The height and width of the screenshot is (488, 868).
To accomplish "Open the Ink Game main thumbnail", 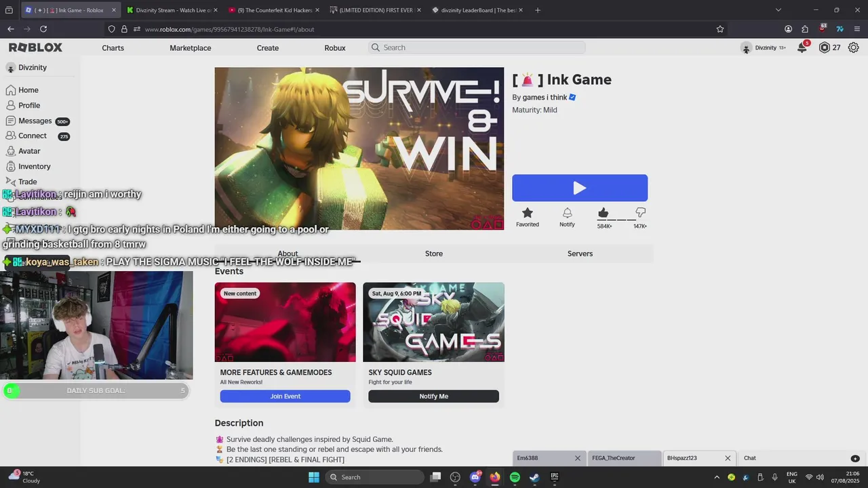I will click(x=359, y=148).
